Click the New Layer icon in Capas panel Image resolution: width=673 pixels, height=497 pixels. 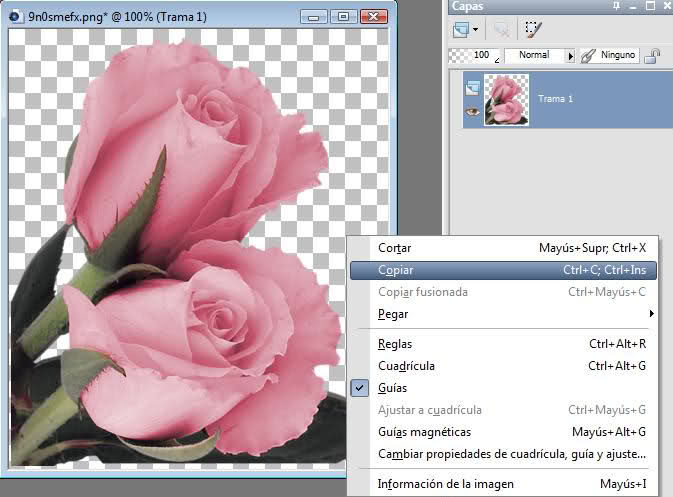coord(461,30)
